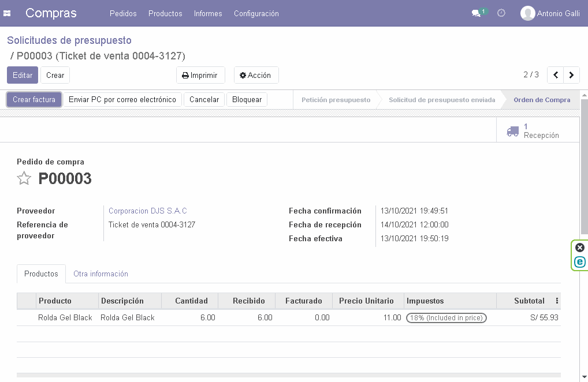Click Rolda Gel Black in Producto column
The width and height of the screenshot is (588, 382).
click(x=65, y=317)
